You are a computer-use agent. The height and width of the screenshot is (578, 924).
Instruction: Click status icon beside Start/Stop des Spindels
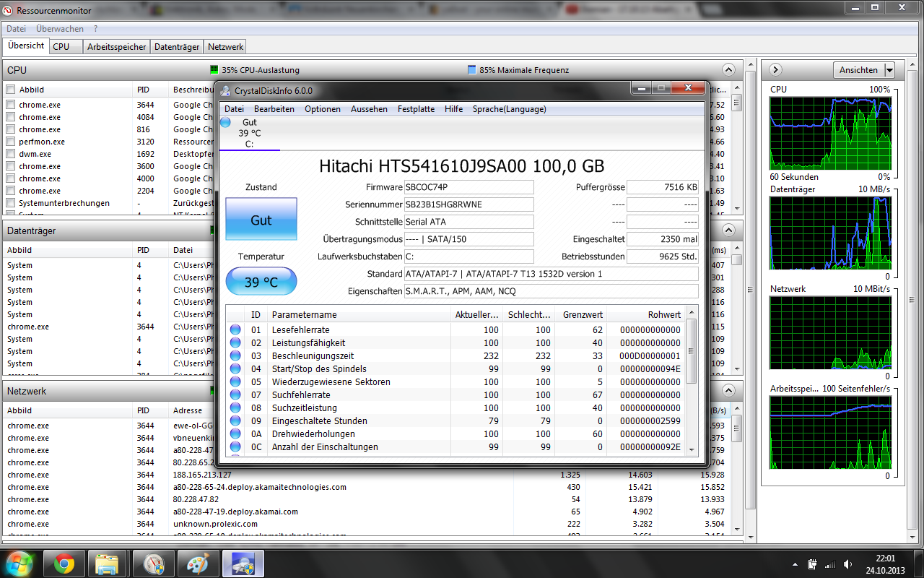pyautogui.click(x=235, y=368)
